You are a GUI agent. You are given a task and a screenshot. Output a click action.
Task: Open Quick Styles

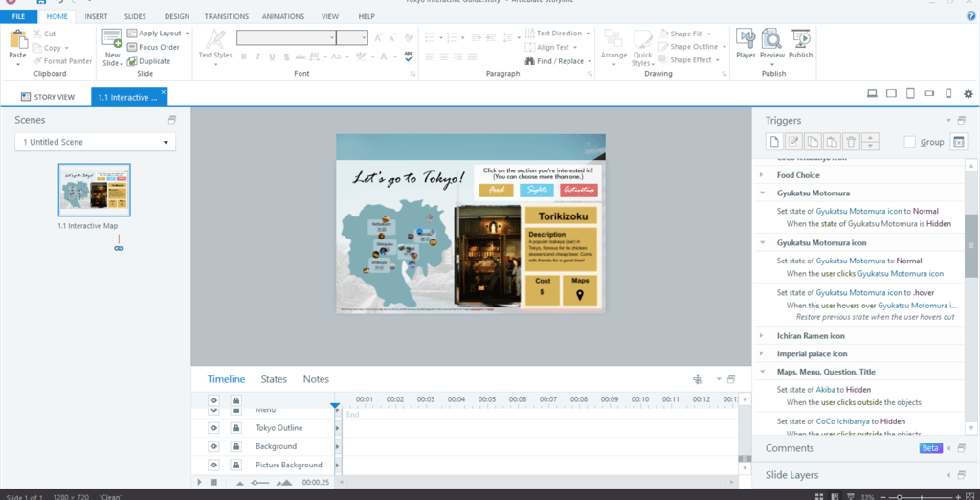[x=642, y=48]
